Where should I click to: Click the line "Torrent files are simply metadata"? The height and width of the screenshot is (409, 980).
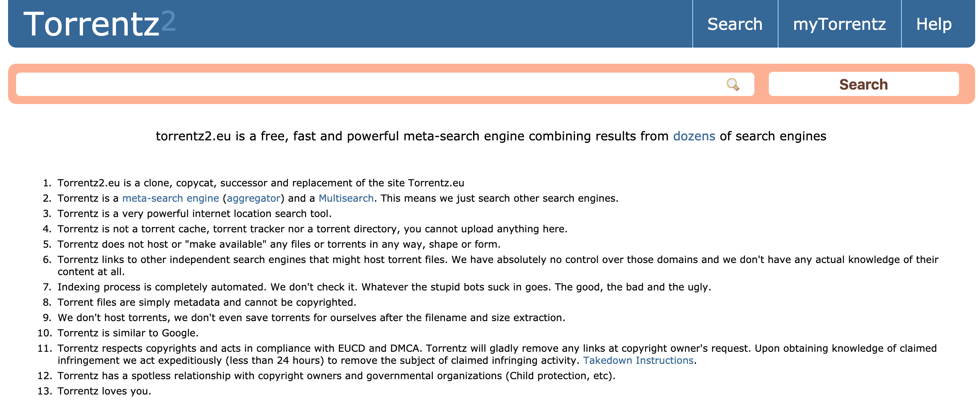click(x=207, y=303)
